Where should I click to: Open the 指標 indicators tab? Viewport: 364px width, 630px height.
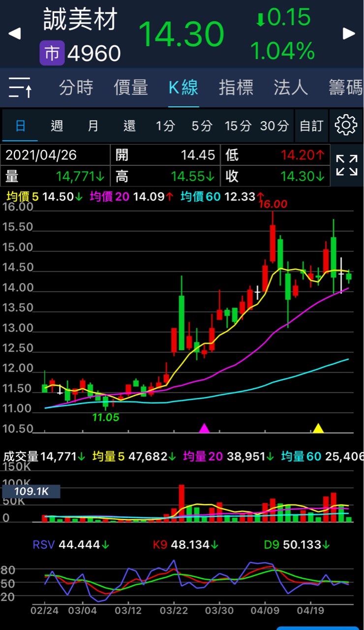(236, 88)
